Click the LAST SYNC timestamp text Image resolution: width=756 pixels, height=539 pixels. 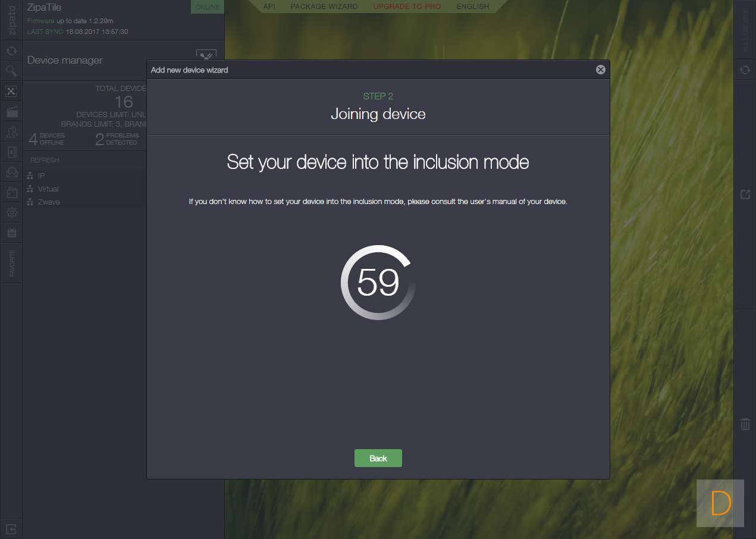point(77,32)
